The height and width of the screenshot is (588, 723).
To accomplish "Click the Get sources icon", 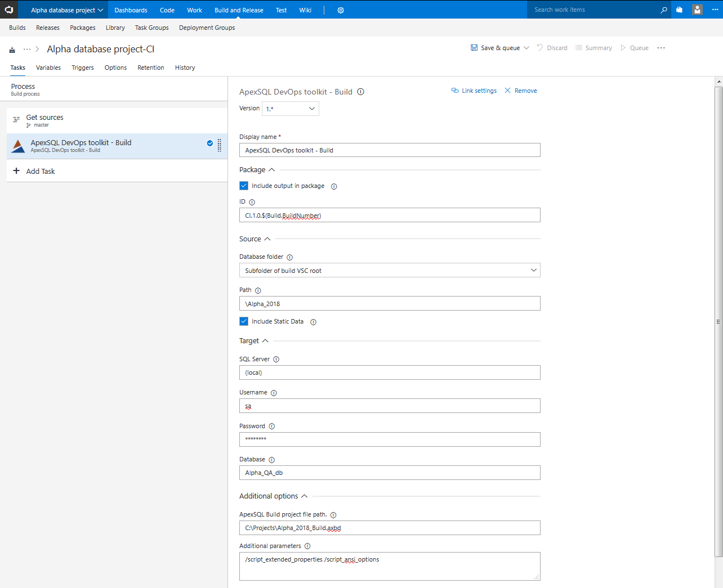I will pyautogui.click(x=16, y=119).
